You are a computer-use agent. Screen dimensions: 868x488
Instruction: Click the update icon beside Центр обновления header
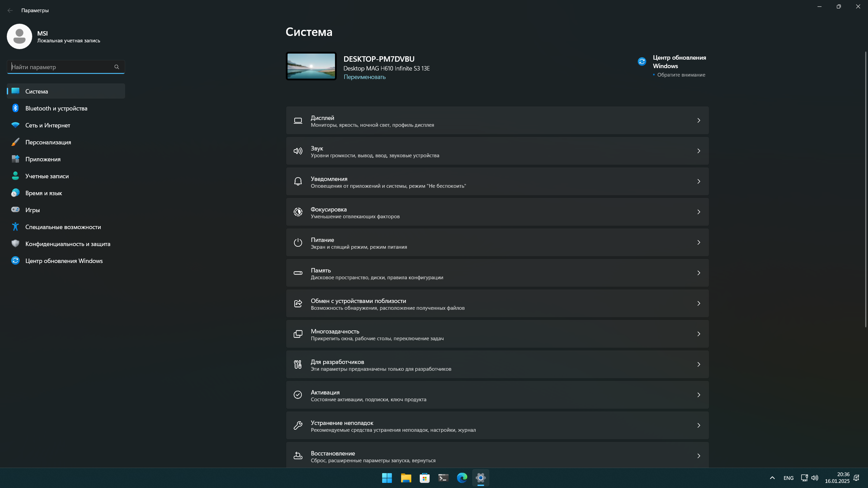coord(642,61)
